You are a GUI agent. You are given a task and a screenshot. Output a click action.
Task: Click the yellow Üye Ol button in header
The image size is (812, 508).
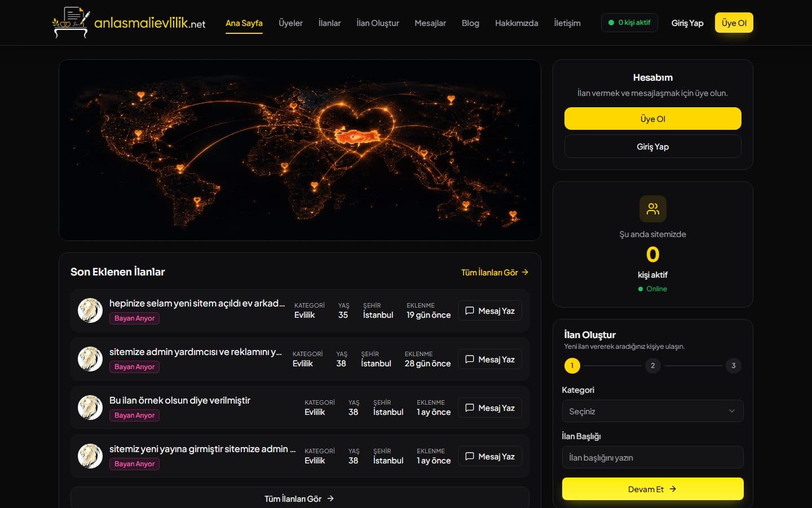tap(734, 23)
